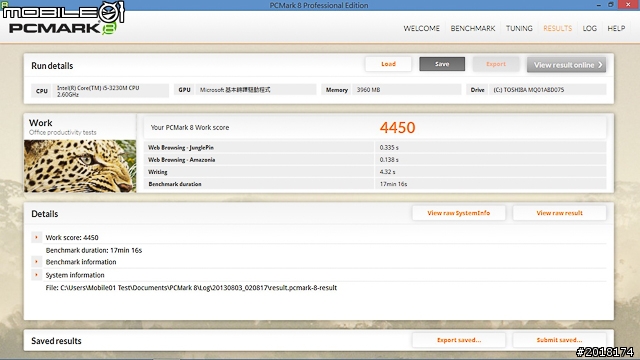Click View raw SystemInfo button
Image resolution: width=640 pixels, height=360 pixels.
coord(459,213)
